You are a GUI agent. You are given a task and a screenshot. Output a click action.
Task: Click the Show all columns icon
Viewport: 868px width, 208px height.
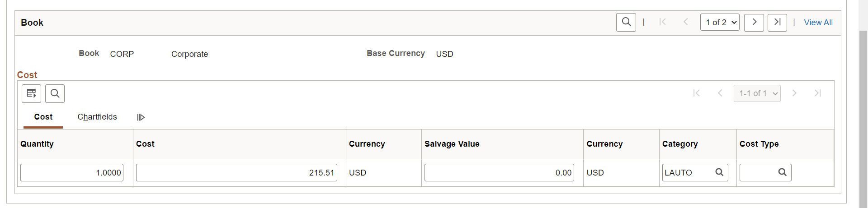click(141, 117)
